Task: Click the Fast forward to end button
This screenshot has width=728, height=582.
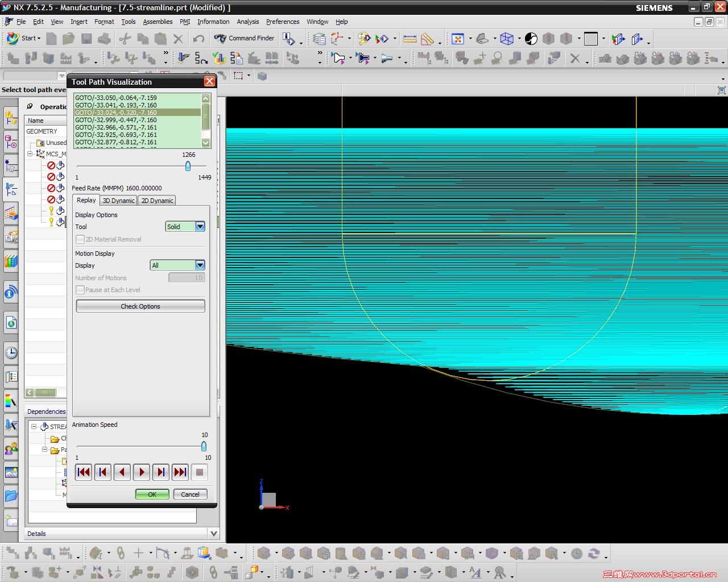Action: pyautogui.click(x=180, y=472)
